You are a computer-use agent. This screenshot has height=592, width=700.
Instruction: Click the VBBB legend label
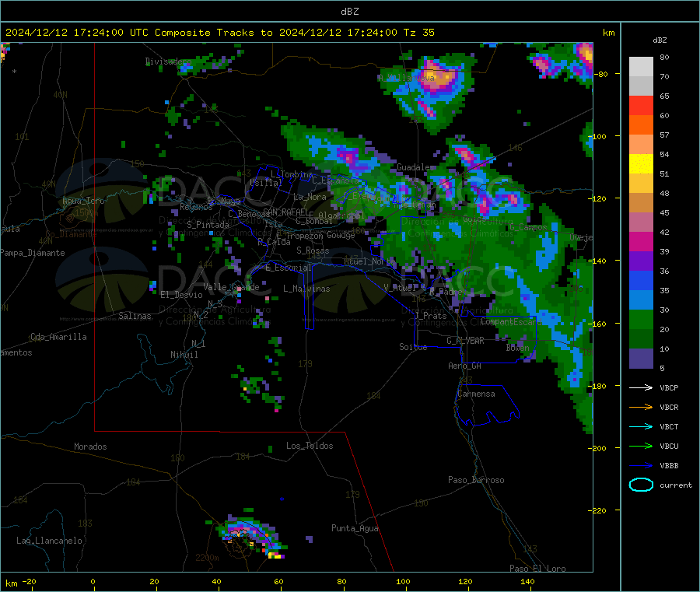click(669, 466)
